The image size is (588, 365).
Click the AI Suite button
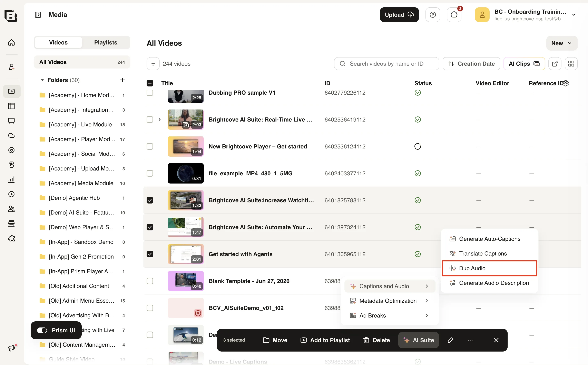[x=418, y=340]
